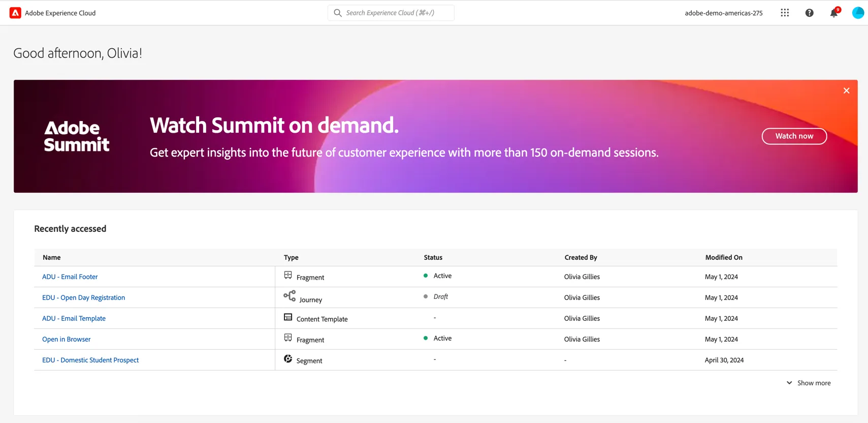The height and width of the screenshot is (423, 868).
Task: Click the Journey icon for EDU - Open Day Registration
Action: pos(290,296)
